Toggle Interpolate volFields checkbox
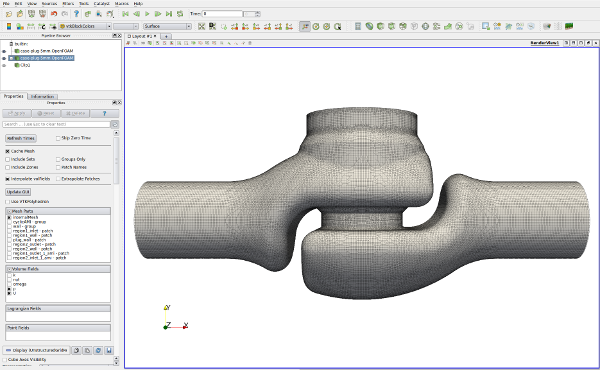The height and width of the screenshot is (370, 600). 8,179
